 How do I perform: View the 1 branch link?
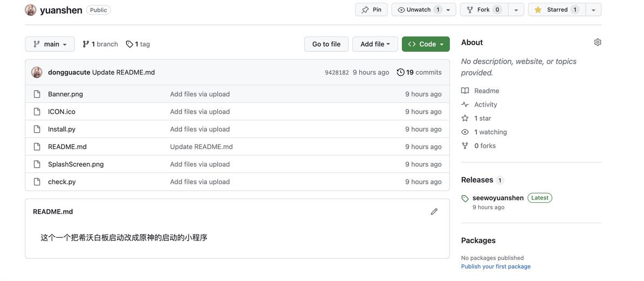(100, 44)
